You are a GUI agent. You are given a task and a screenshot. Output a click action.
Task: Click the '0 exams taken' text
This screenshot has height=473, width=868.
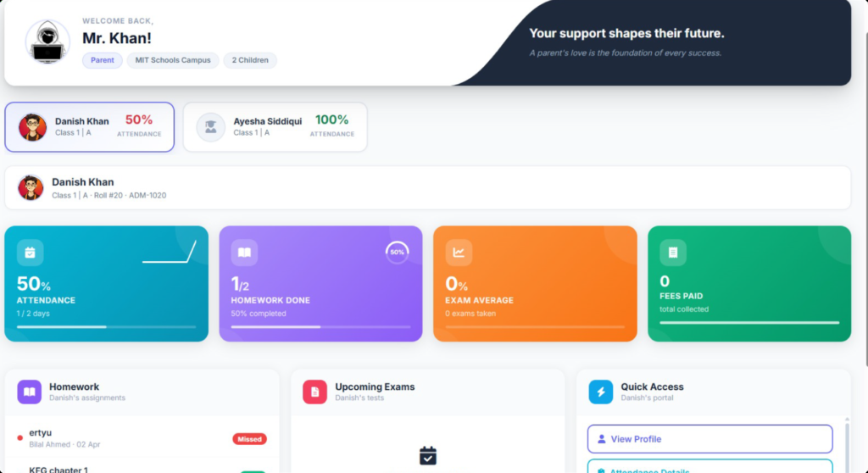(470, 314)
